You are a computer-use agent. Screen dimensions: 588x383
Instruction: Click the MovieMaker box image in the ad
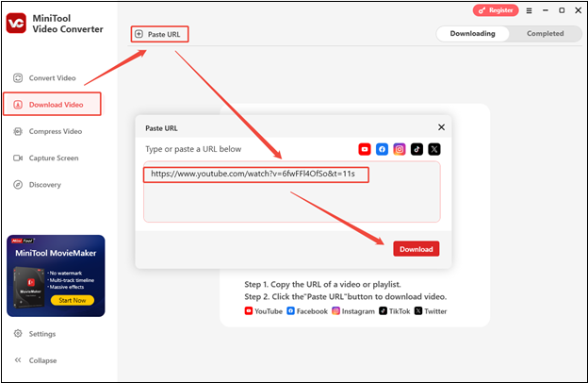[29, 287]
